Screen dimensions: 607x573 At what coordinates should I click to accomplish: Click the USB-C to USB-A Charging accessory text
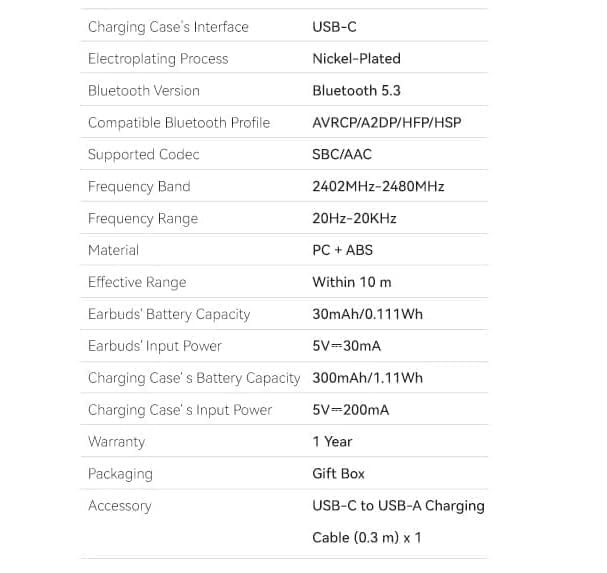(398, 506)
